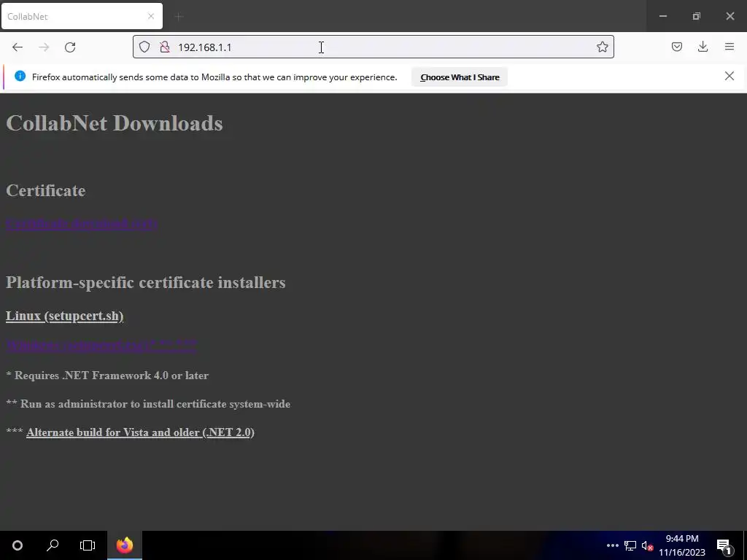Reload the current page
This screenshot has height=560, width=747.
(70, 47)
